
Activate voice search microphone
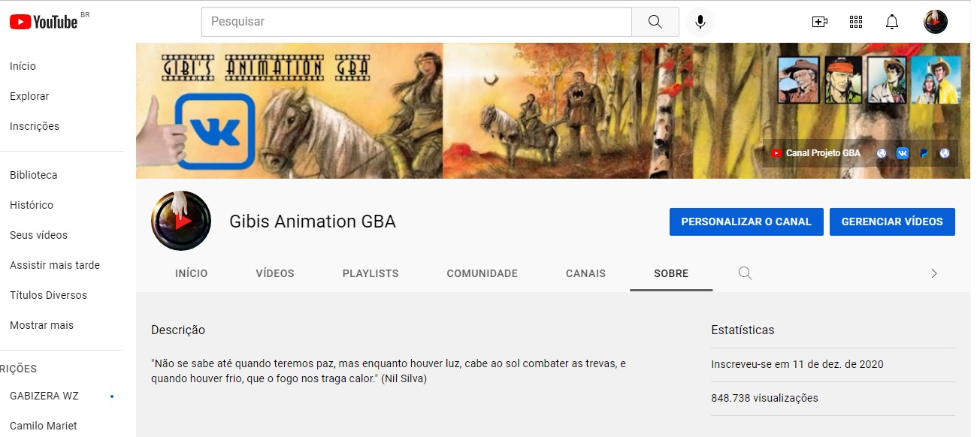click(700, 22)
